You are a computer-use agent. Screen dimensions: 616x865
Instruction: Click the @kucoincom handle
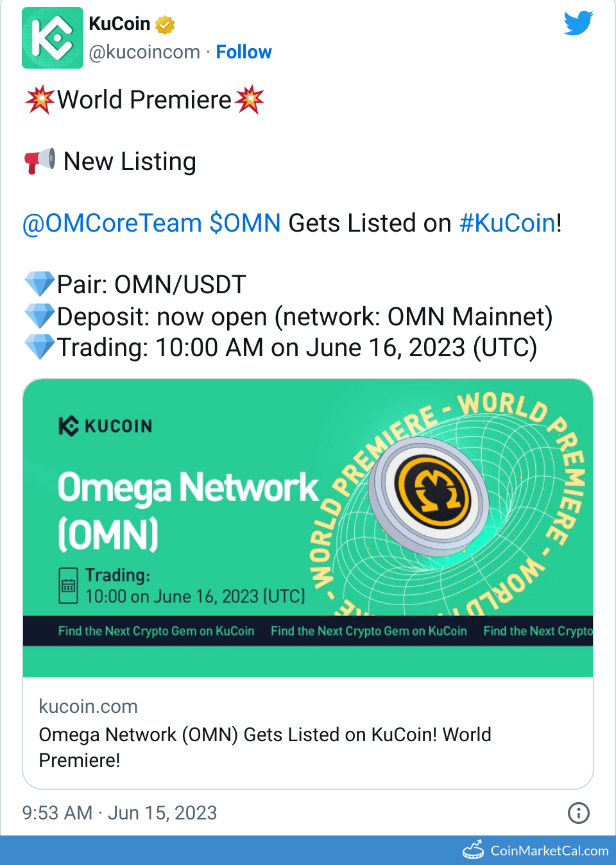tap(144, 52)
